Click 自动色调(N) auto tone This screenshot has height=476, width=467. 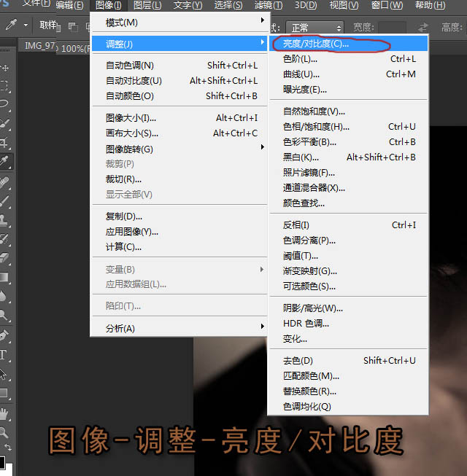click(180, 66)
